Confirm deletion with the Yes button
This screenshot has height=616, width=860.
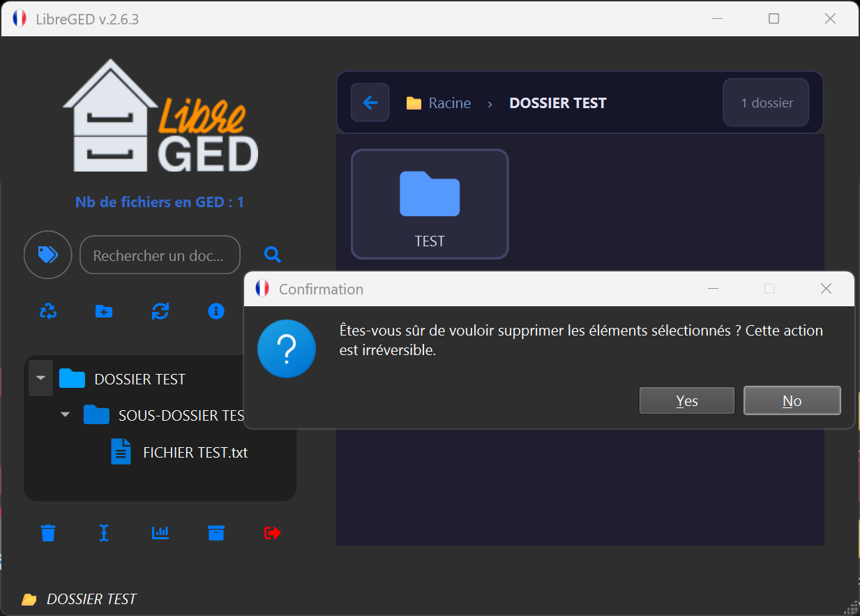[x=686, y=401]
